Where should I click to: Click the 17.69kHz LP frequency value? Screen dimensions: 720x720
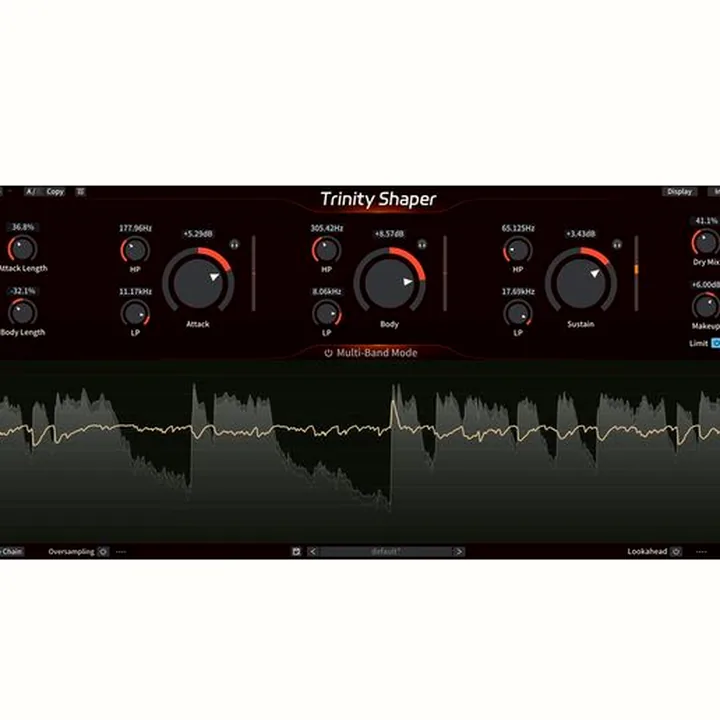(518, 292)
